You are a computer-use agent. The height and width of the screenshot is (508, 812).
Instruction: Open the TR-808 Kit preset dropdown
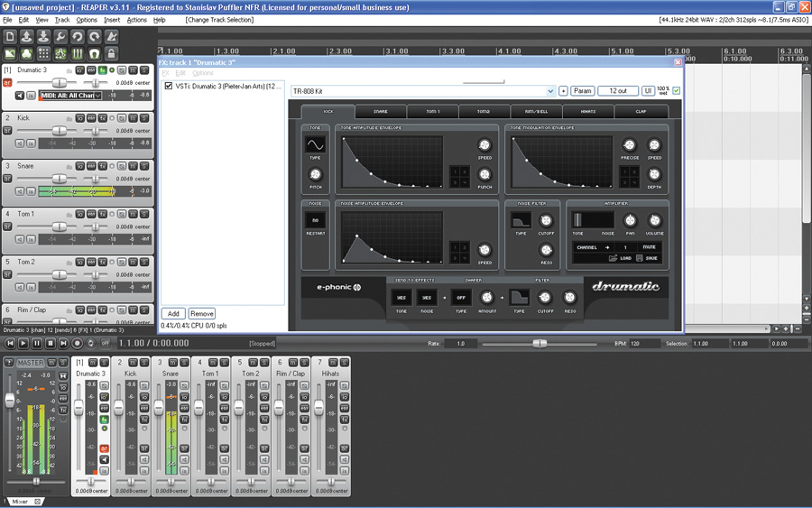click(550, 91)
